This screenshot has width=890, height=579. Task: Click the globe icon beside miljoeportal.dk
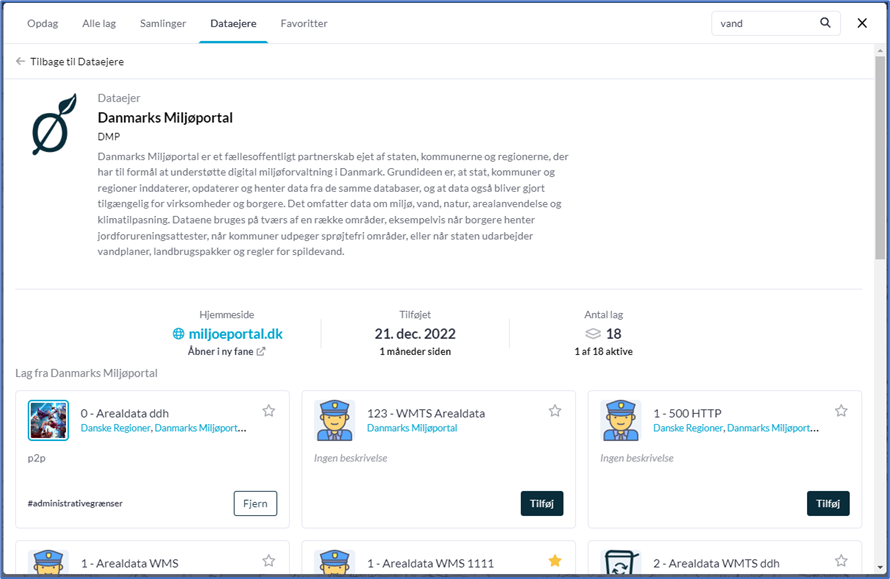pyautogui.click(x=178, y=334)
